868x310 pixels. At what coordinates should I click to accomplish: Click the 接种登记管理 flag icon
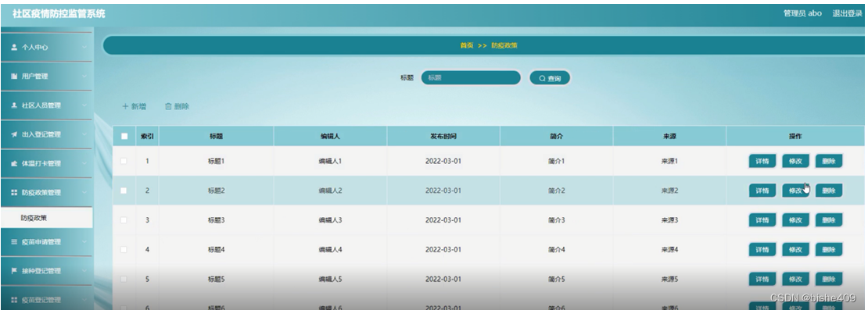pos(14,271)
